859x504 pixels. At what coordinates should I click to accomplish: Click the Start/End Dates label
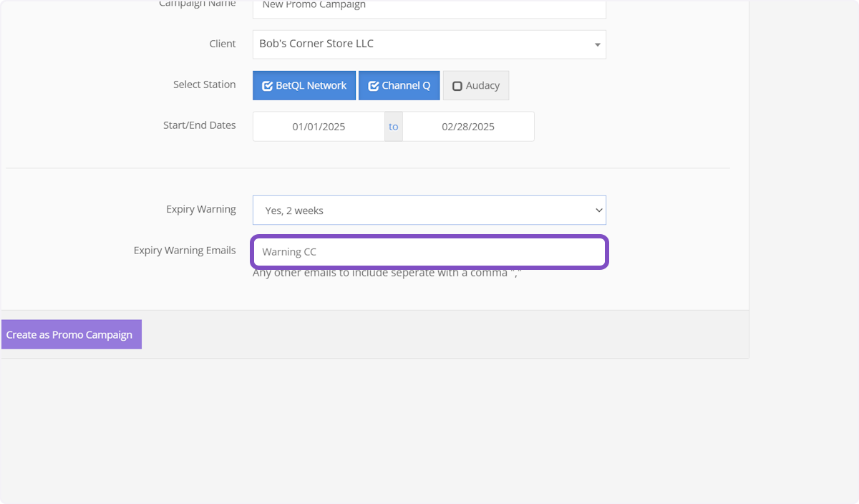(x=199, y=125)
